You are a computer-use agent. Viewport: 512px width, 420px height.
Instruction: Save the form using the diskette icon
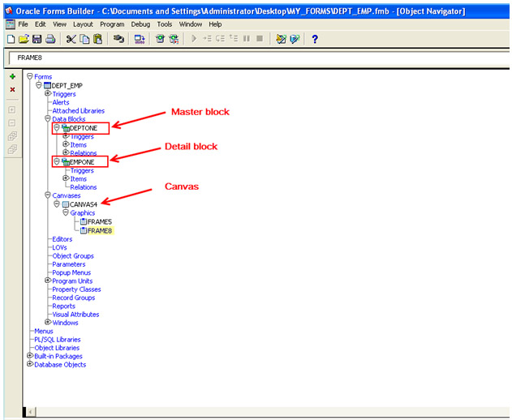[37, 39]
